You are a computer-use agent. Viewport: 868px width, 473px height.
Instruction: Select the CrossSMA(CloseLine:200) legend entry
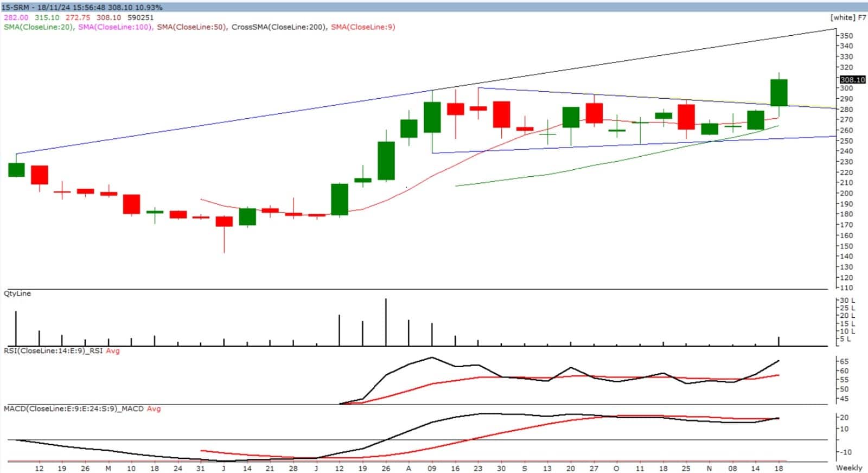(279, 27)
